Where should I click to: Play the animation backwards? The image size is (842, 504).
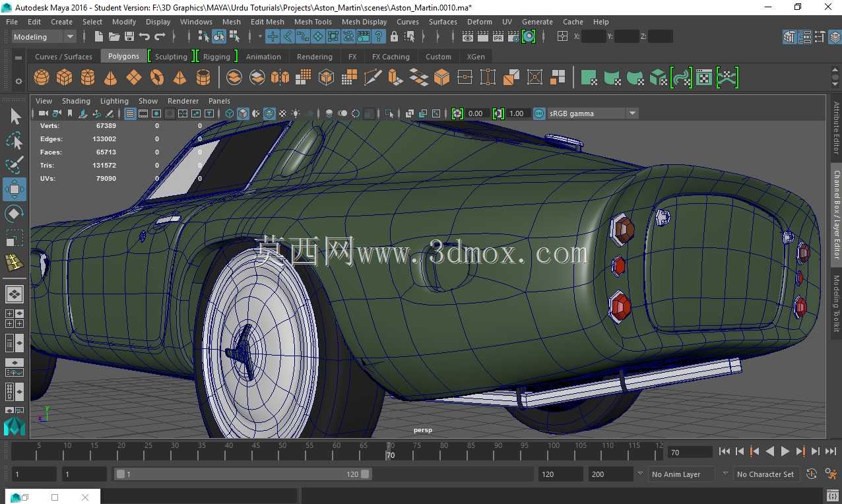[x=770, y=451]
